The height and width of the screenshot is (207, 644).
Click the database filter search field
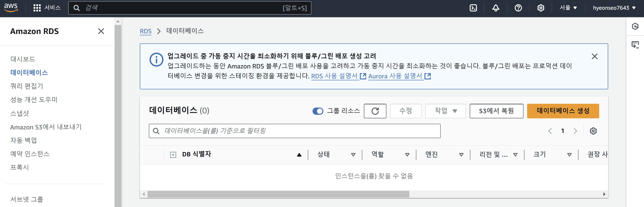pos(295,131)
